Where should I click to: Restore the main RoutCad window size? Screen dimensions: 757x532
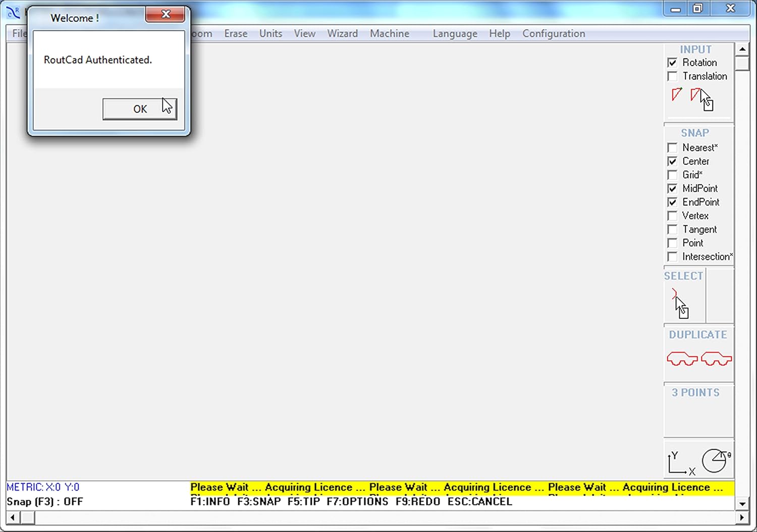697,9
